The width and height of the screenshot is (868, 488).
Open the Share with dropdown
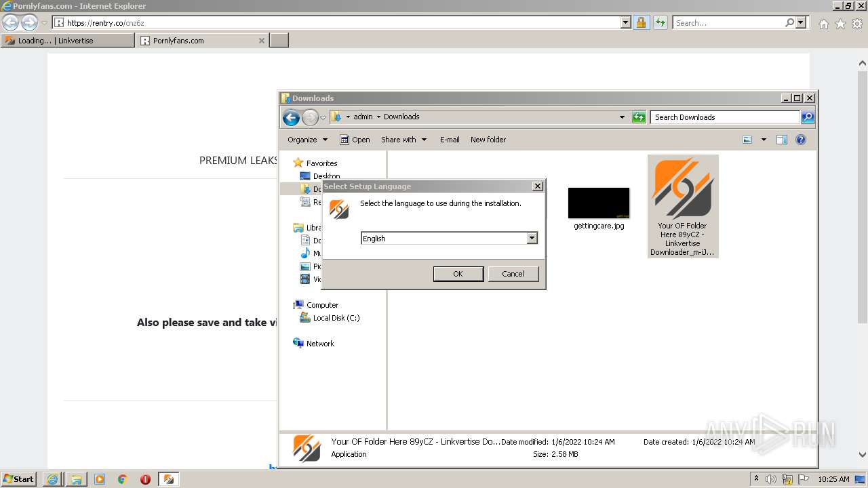click(x=404, y=140)
